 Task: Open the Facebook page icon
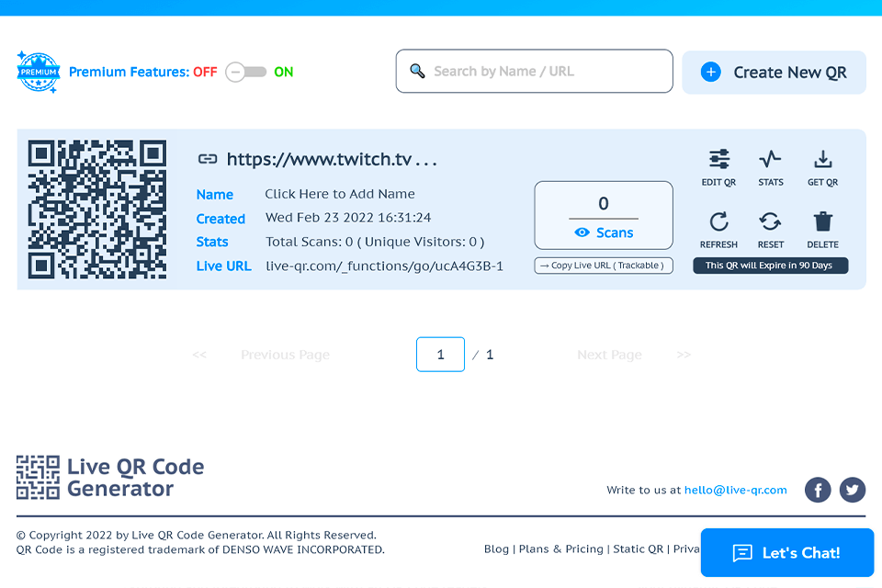tap(818, 490)
